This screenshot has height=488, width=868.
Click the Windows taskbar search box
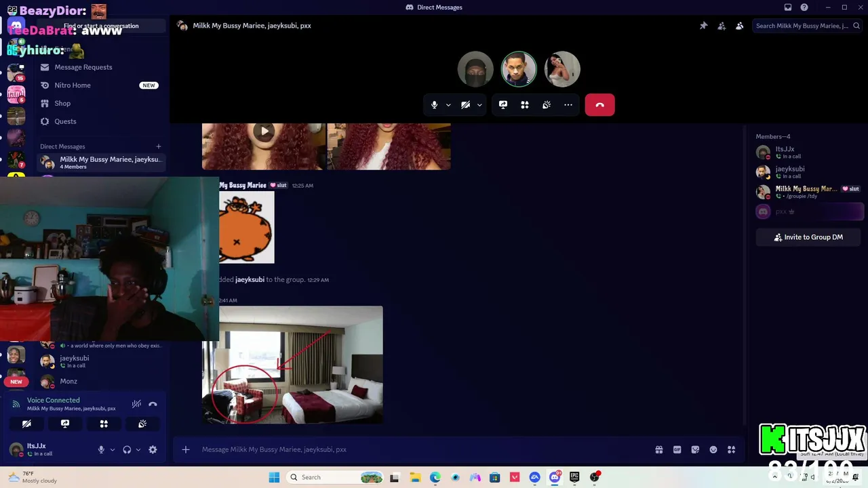tap(336, 477)
